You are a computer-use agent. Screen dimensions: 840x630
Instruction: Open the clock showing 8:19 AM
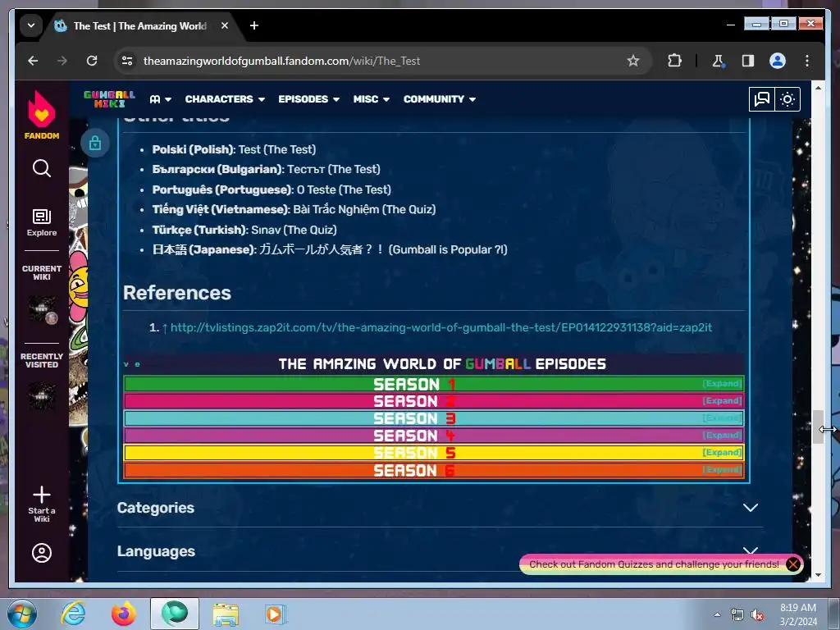pyautogui.click(x=797, y=614)
